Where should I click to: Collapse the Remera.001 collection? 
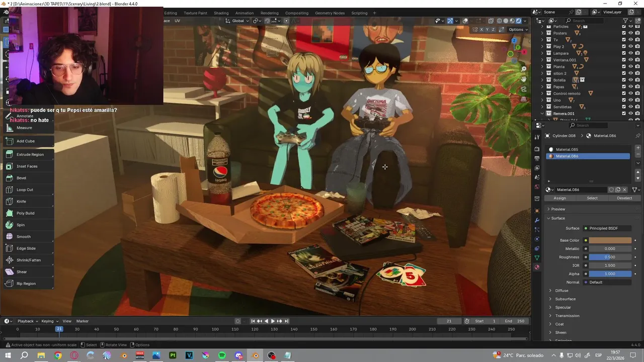[542, 114]
